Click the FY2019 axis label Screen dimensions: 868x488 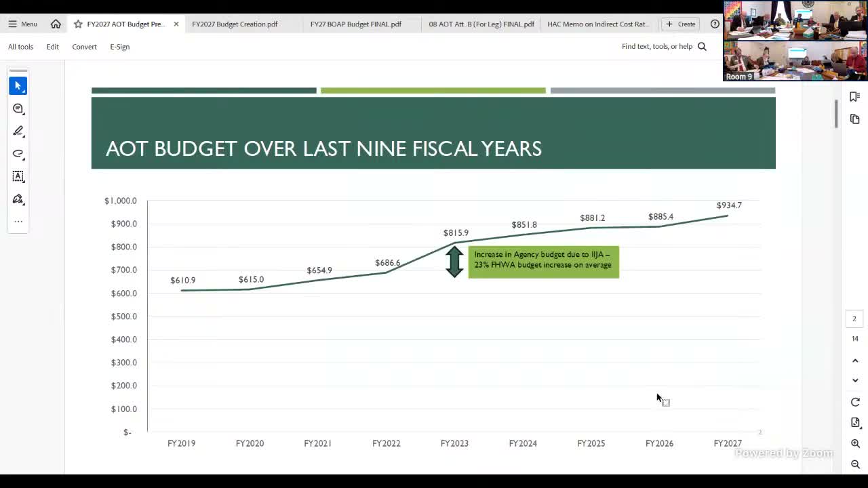[181, 443]
